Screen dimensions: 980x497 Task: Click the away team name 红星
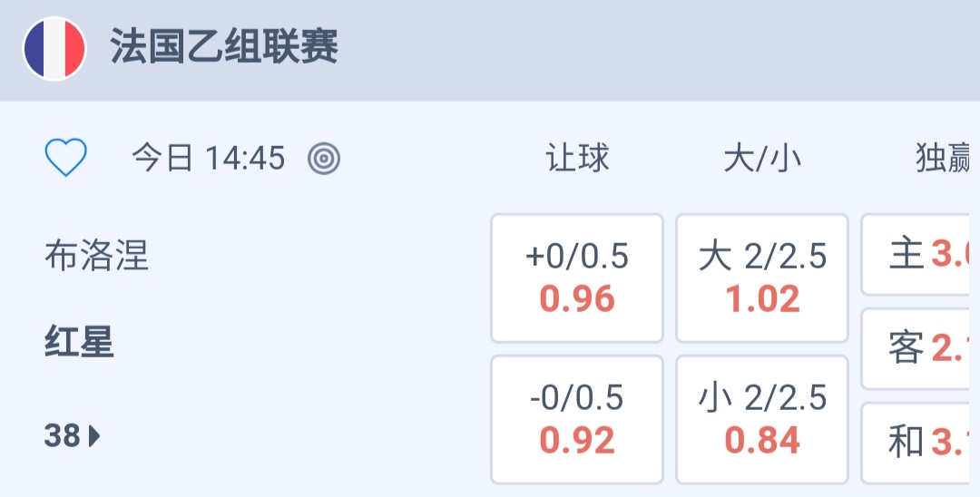pyautogui.click(x=80, y=343)
